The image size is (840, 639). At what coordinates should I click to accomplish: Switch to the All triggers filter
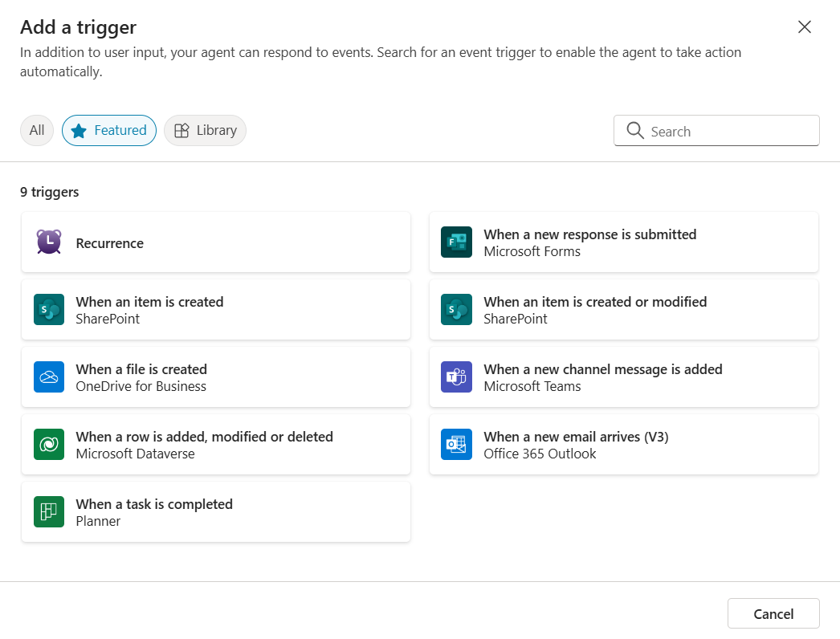[x=36, y=130]
